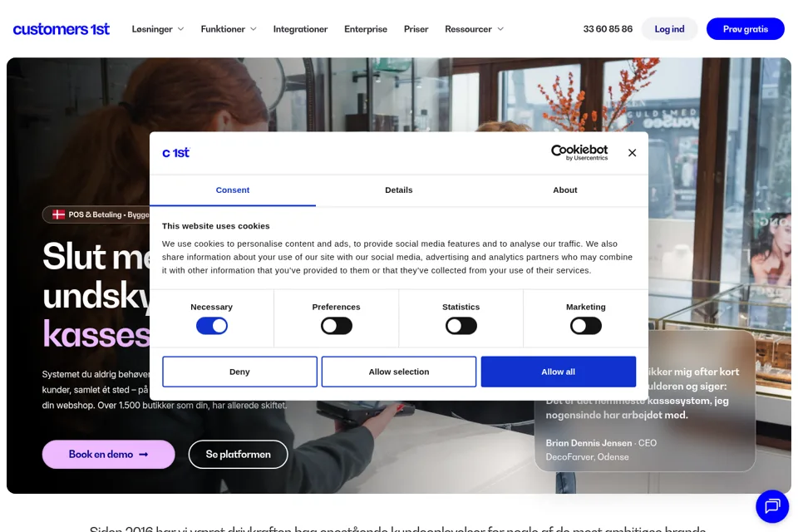Click the Allow all button
This screenshot has width=798, height=532.
(559, 372)
